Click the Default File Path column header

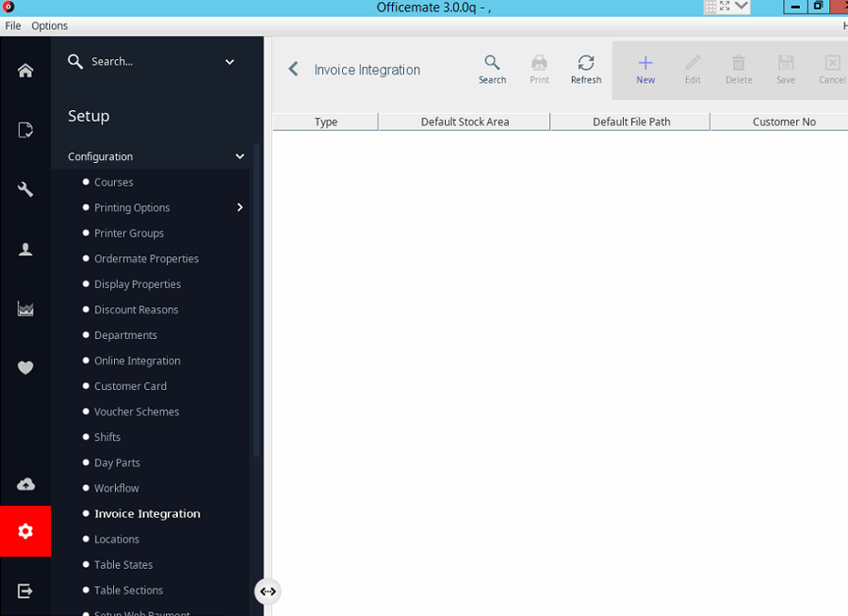[x=629, y=122]
